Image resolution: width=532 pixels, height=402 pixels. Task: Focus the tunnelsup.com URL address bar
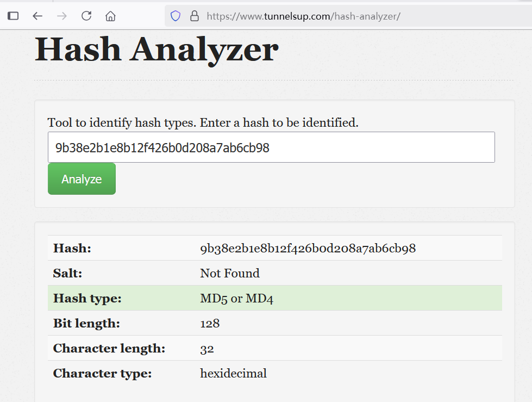point(304,16)
